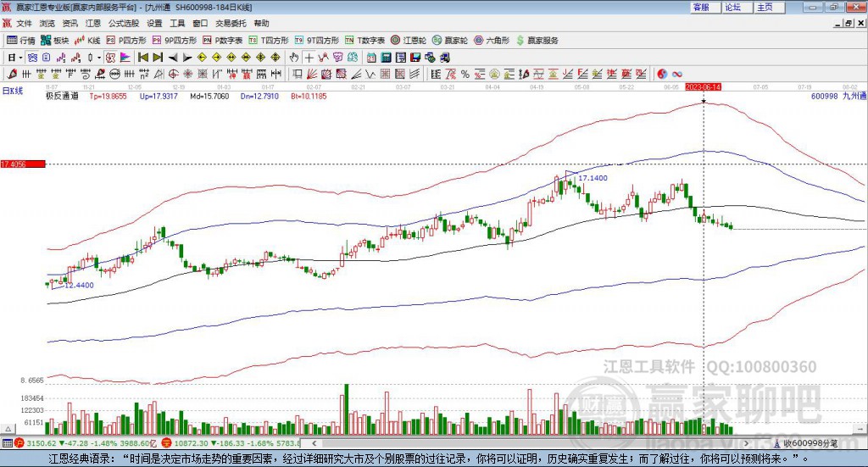This screenshot has height=467, width=868.
Task: Open the 六角形 hexagon tool
Action: pyautogui.click(x=492, y=41)
